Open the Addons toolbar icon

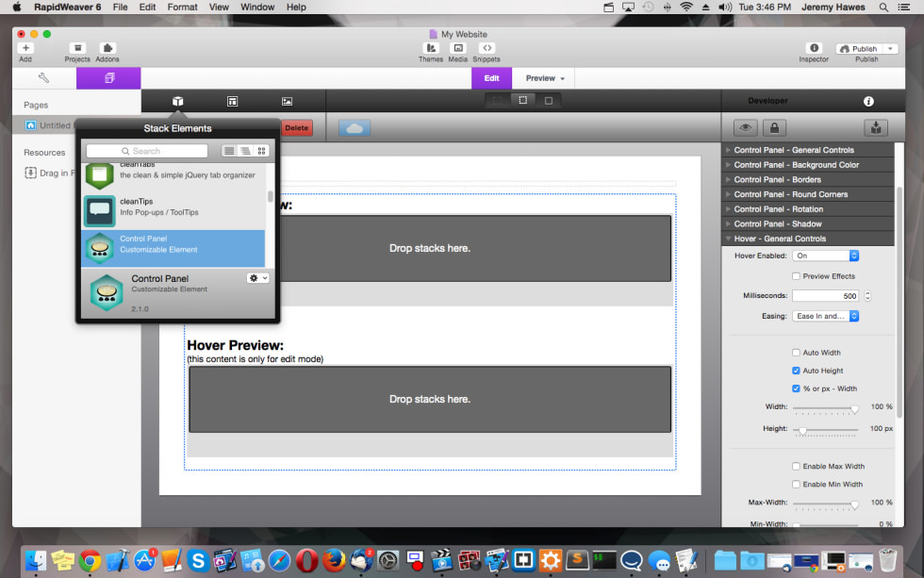tap(107, 48)
